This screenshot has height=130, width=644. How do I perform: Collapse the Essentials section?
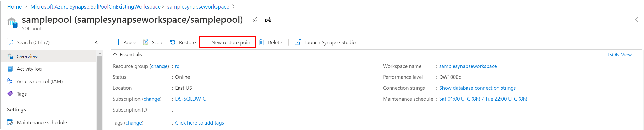(x=115, y=54)
